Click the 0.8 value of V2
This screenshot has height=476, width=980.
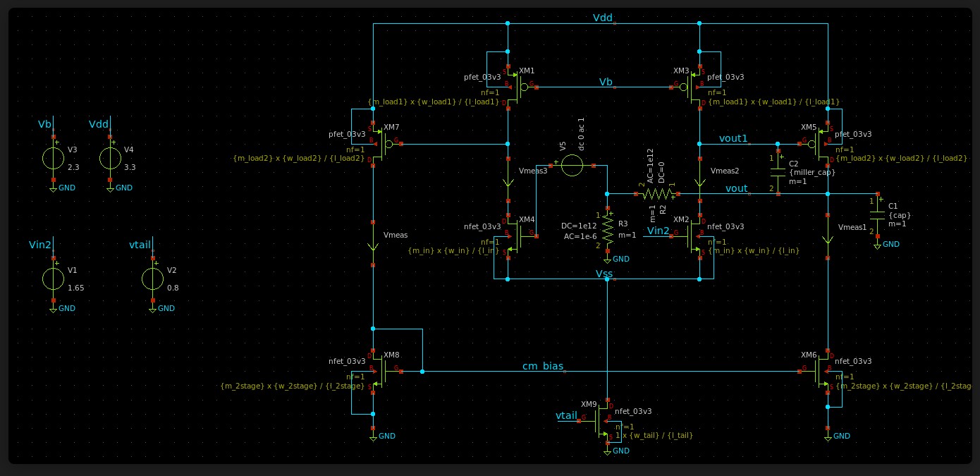coord(172,288)
